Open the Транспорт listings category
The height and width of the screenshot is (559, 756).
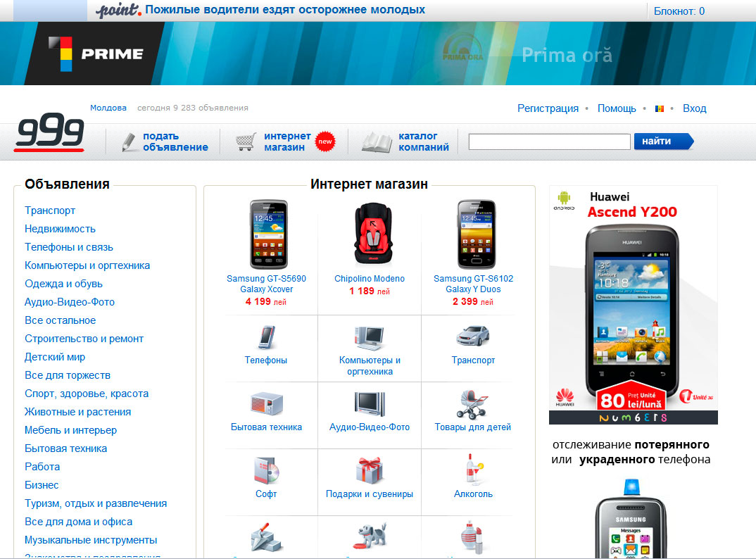pyautogui.click(x=50, y=211)
